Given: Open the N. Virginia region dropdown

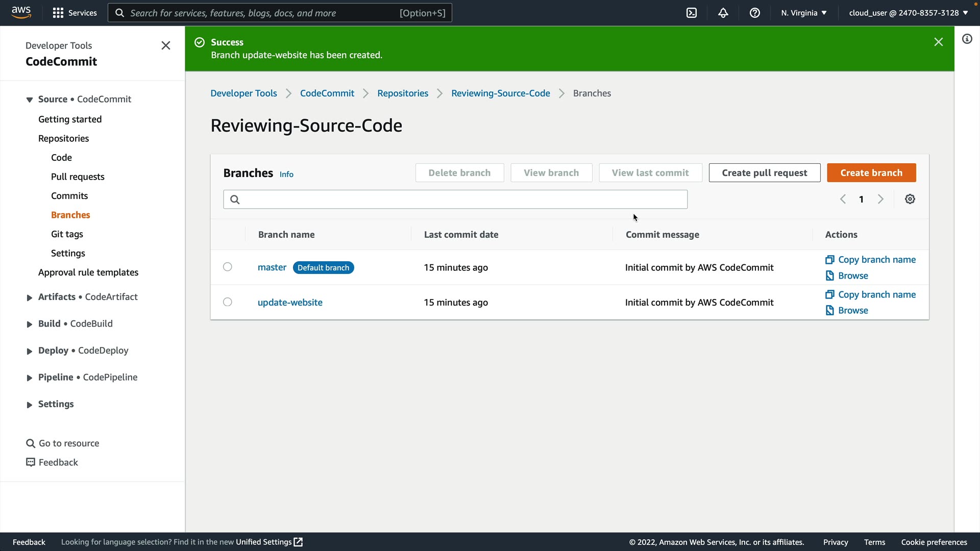Looking at the screenshot, I should click(803, 13).
